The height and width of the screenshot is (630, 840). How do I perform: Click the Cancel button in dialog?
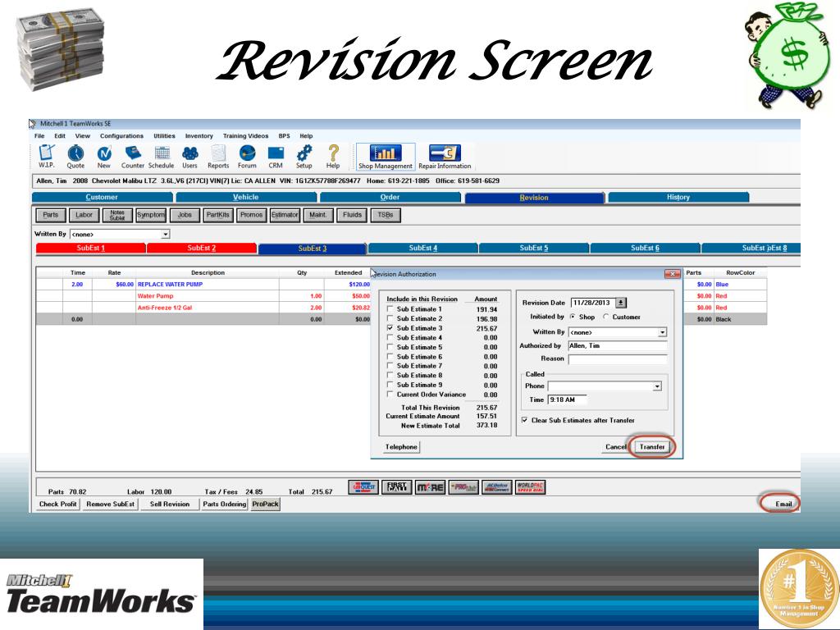(x=616, y=447)
